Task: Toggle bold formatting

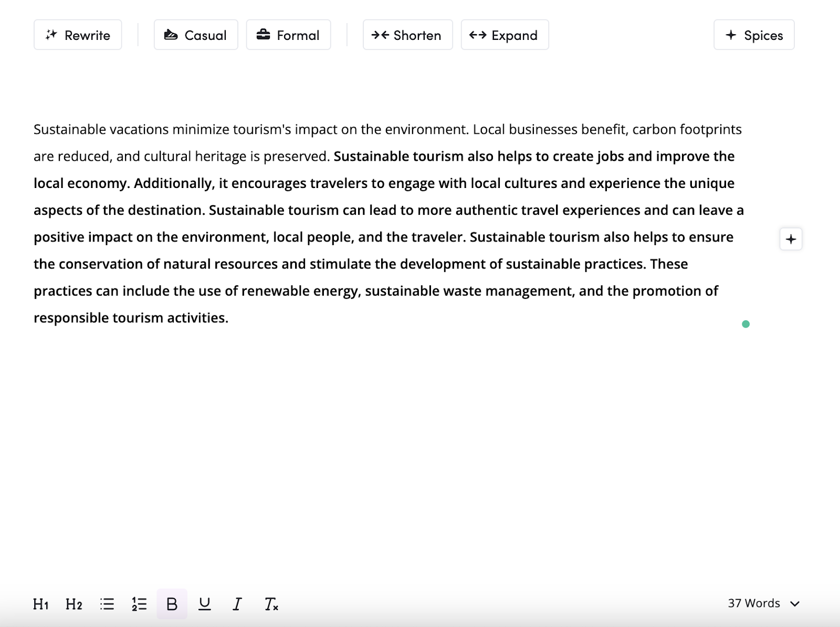Action: pos(172,604)
